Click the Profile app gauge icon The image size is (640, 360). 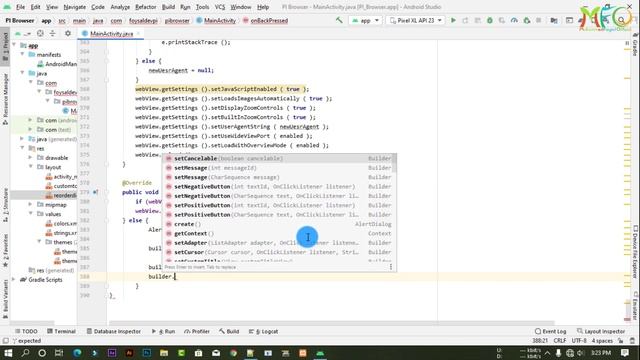coord(514,20)
